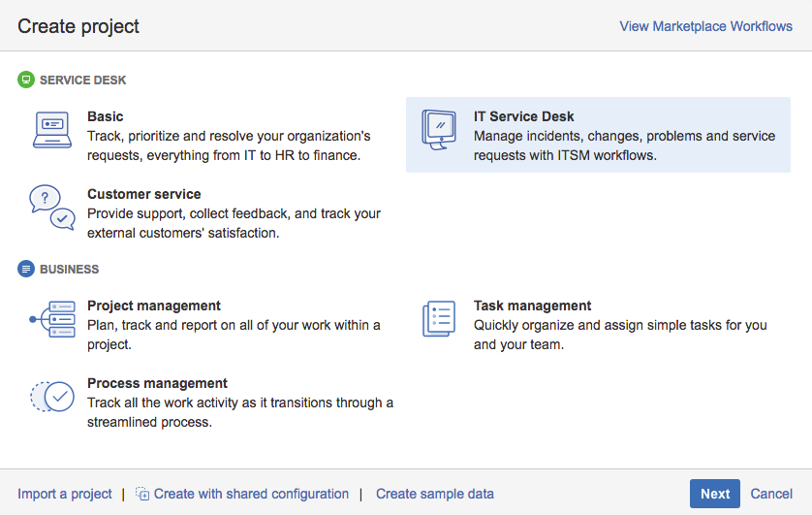
Task: Click the IT Service Desk monitor icon
Action: pos(439,129)
